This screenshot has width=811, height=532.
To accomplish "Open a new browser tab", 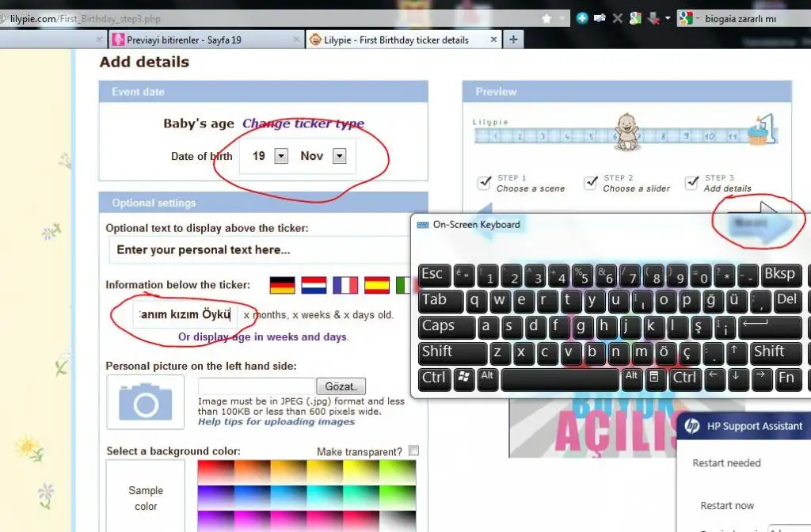I will [x=513, y=40].
